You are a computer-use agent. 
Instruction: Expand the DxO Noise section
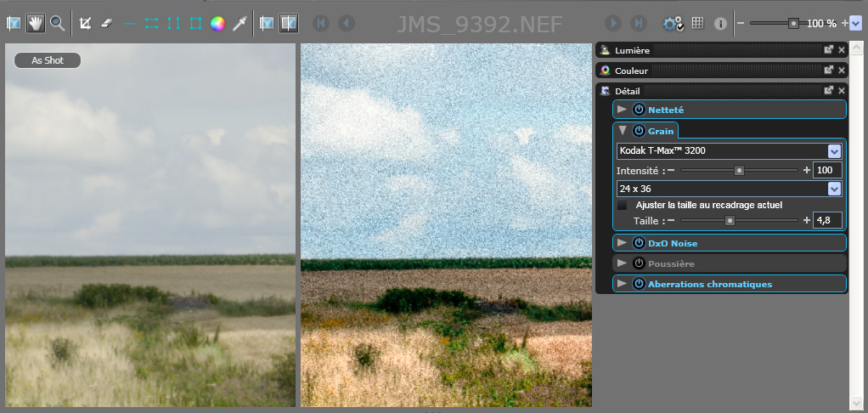(623, 242)
